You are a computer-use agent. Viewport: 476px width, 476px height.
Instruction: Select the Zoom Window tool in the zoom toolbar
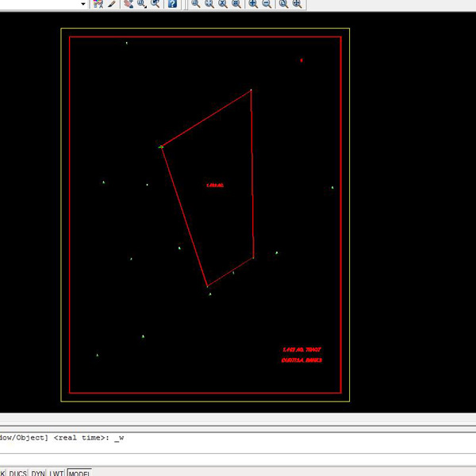[x=195, y=4]
